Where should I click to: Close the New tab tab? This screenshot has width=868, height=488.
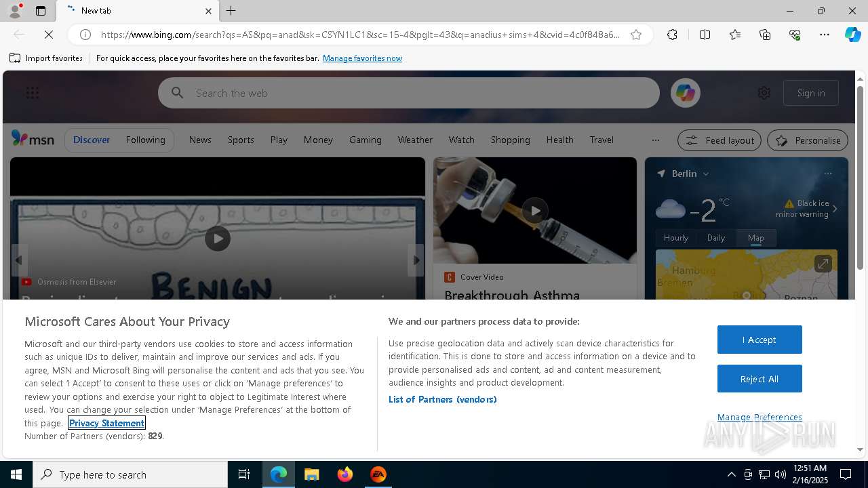tap(208, 11)
